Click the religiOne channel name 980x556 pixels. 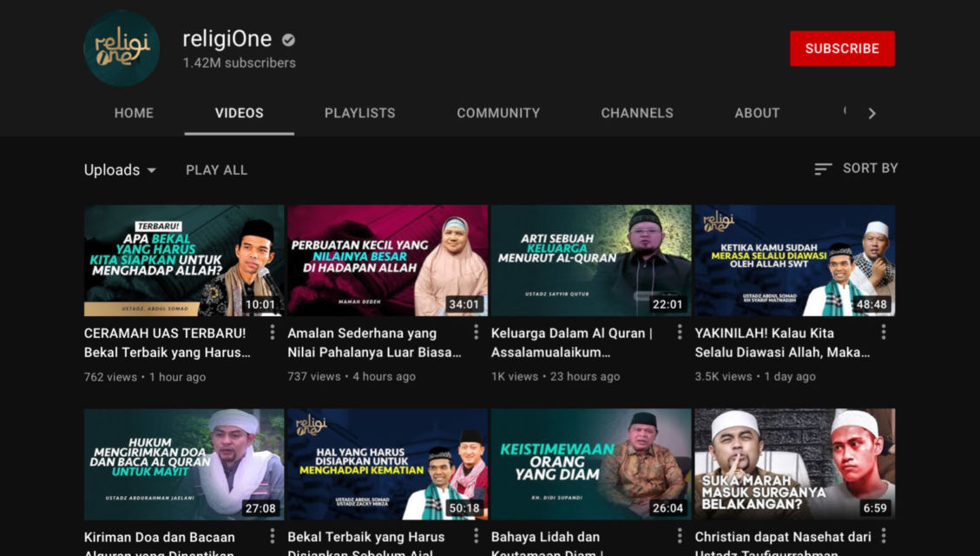click(x=227, y=39)
